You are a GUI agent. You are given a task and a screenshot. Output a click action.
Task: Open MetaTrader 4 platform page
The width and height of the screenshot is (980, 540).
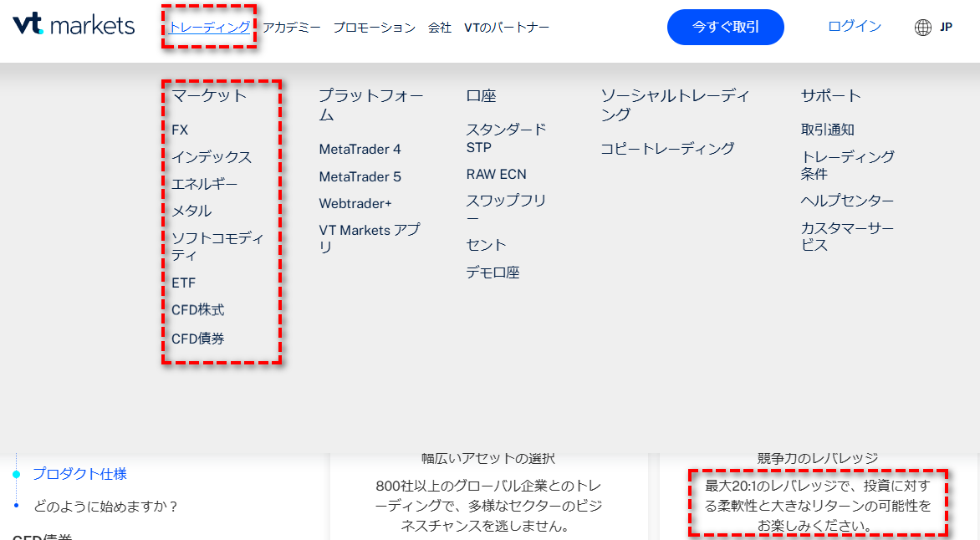pyautogui.click(x=360, y=150)
